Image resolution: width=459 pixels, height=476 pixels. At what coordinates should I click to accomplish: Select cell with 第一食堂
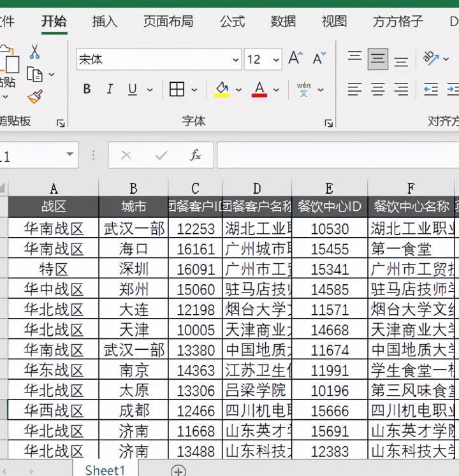[x=411, y=249]
